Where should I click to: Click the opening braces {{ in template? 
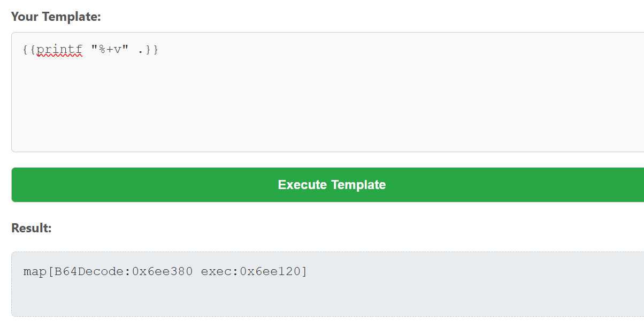[30, 50]
